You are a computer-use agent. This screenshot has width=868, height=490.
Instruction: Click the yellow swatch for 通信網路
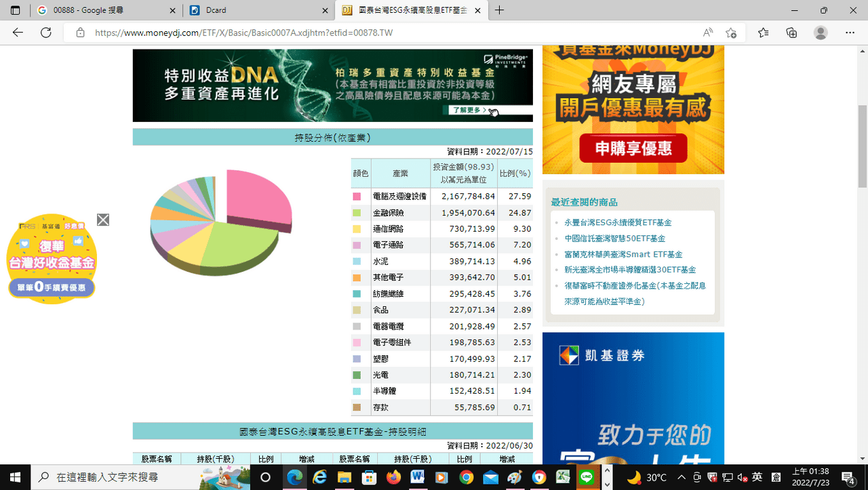(356, 229)
